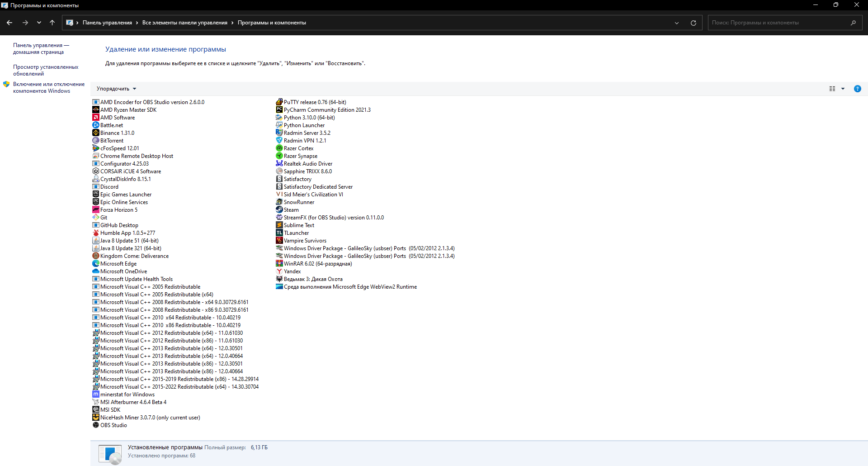Viewport: 868px width, 466px height.
Task: Click the CORSAIR iCUE 4 Software icon
Action: pos(95,171)
